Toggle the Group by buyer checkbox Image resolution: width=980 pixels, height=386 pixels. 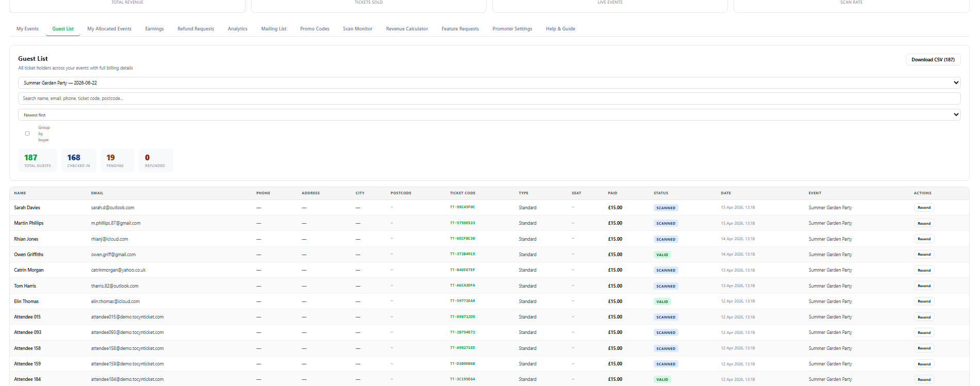tap(27, 133)
